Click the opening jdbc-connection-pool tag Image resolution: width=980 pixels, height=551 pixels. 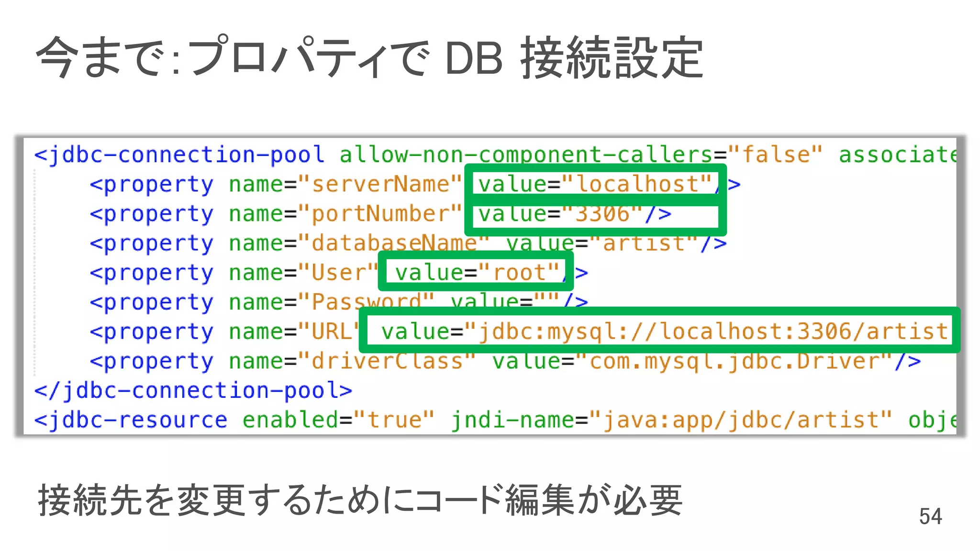pyautogui.click(x=179, y=154)
